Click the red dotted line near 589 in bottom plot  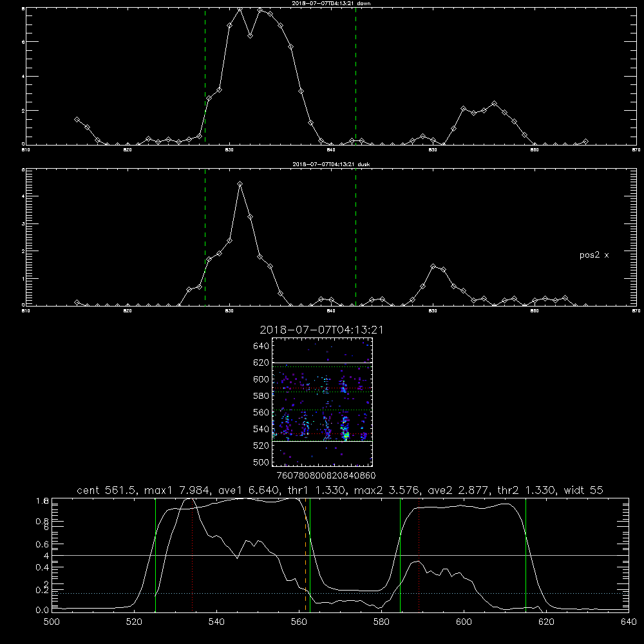[419, 555]
